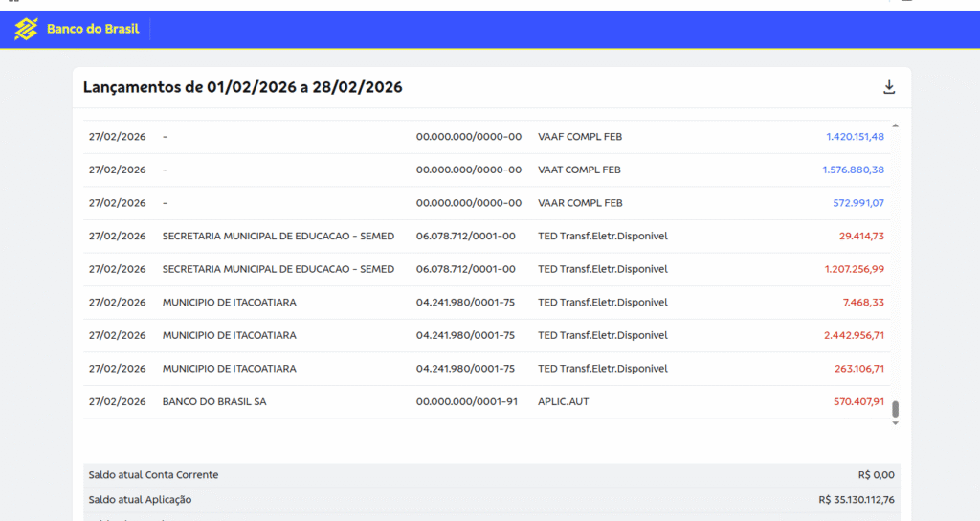The width and height of the screenshot is (980, 521).
Task: Click the Saldo atual Conta Corrente row
Action: pos(492,475)
